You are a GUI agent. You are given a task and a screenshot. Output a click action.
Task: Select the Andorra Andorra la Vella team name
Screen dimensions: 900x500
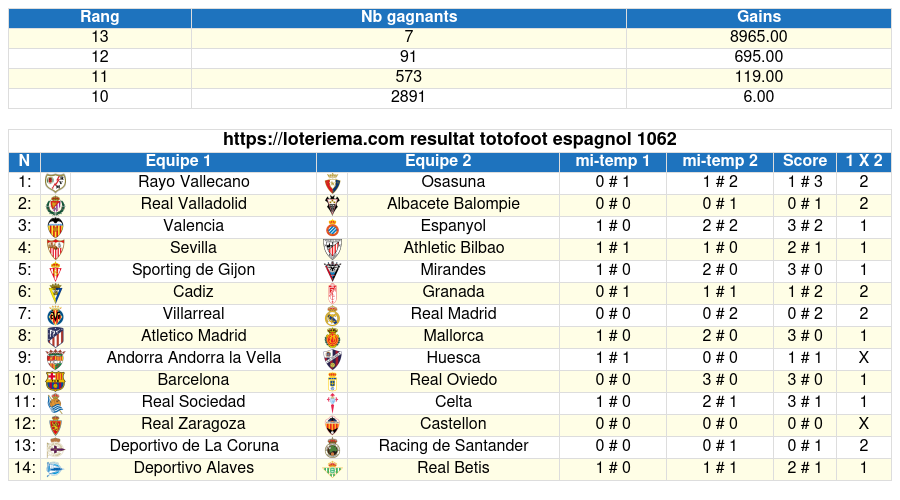tap(194, 358)
